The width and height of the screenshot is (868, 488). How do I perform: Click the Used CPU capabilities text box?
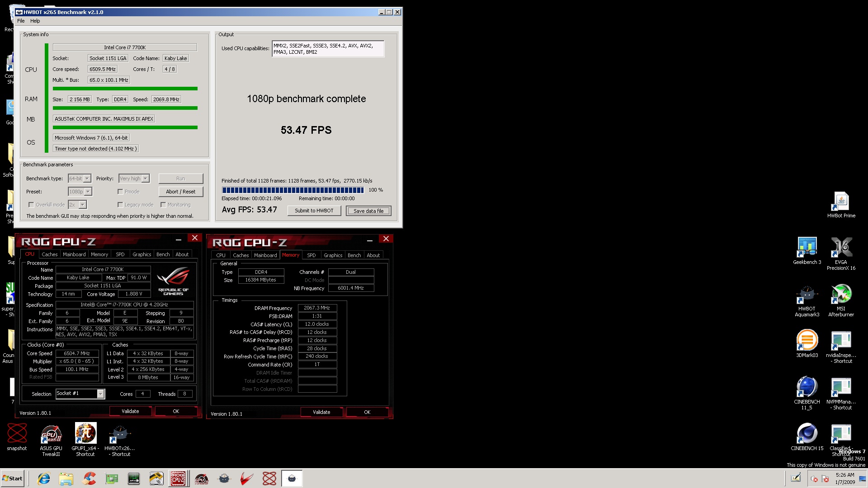tap(328, 49)
